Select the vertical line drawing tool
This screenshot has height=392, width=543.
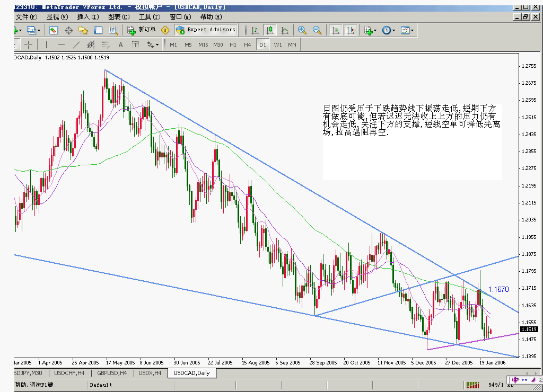pos(46,44)
